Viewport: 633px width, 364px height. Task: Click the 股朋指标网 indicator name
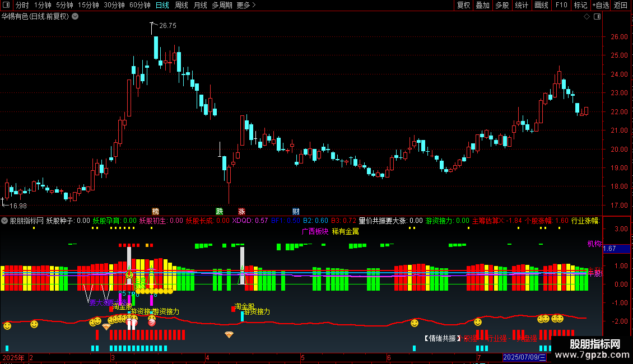point(27,221)
